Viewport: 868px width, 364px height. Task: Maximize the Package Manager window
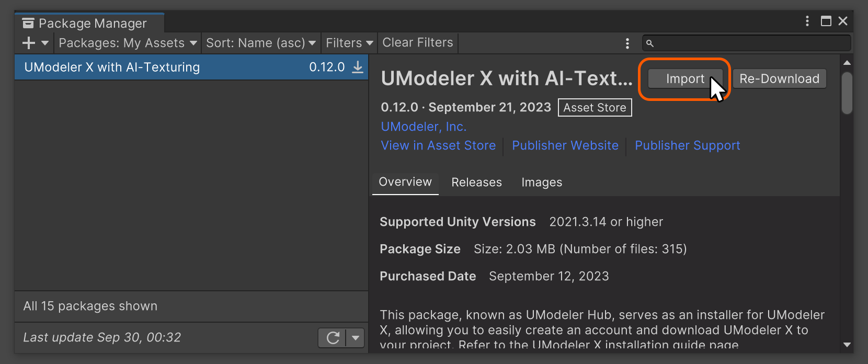coord(826,21)
